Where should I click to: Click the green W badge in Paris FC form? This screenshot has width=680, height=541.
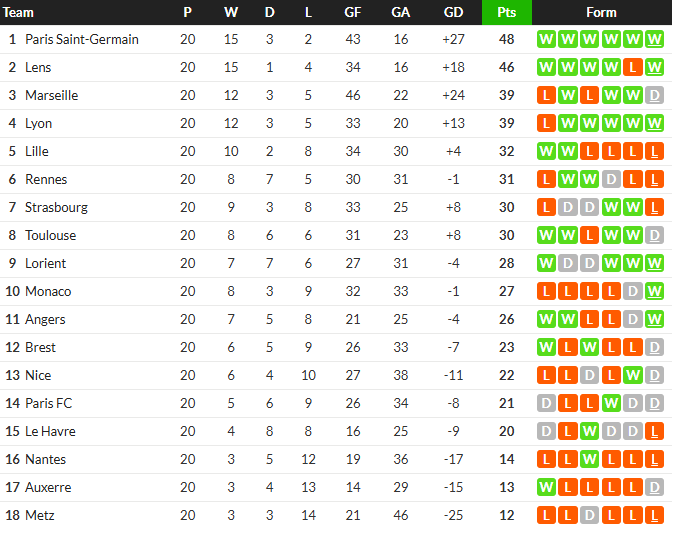click(611, 403)
